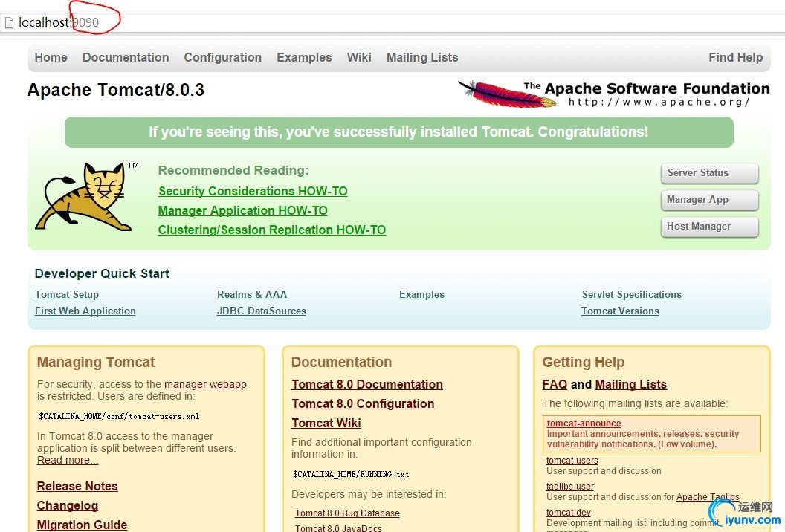Click the Read more... link
The width and height of the screenshot is (785, 532).
[68, 461]
